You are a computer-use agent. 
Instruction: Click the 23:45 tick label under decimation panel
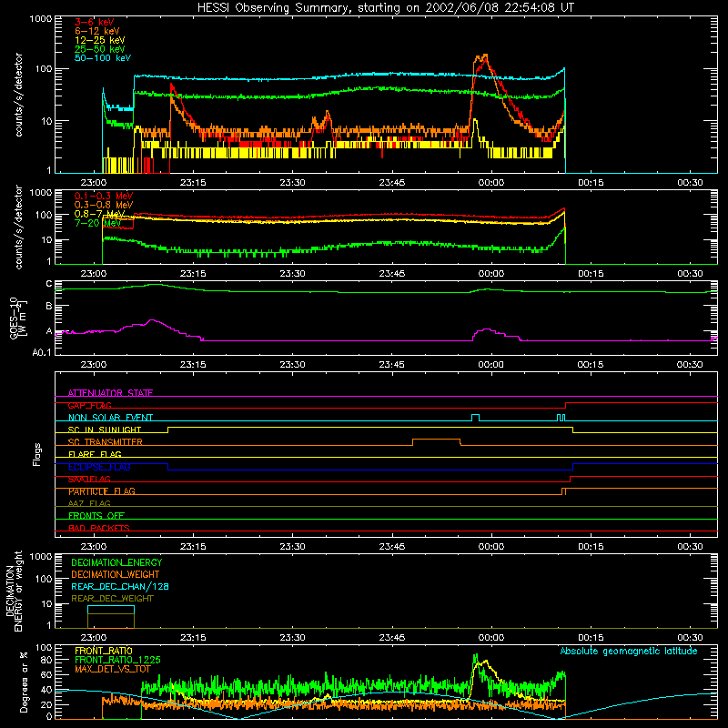click(392, 638)
